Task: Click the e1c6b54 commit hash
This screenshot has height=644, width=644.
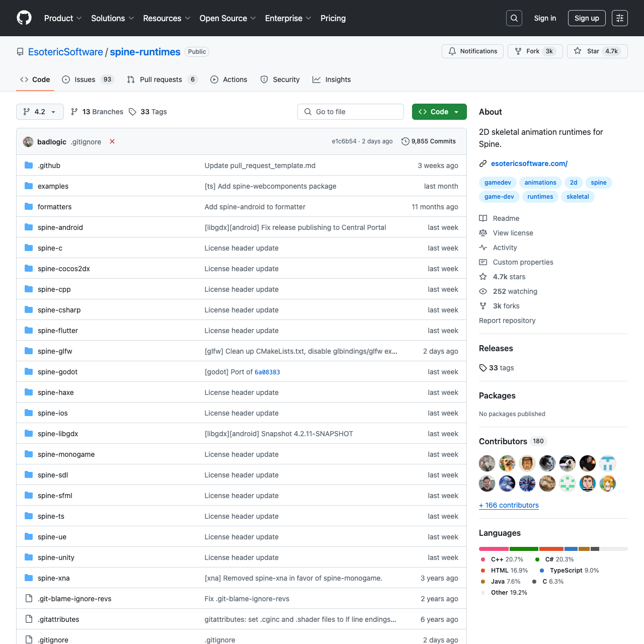Action: (x=344, y=141)
